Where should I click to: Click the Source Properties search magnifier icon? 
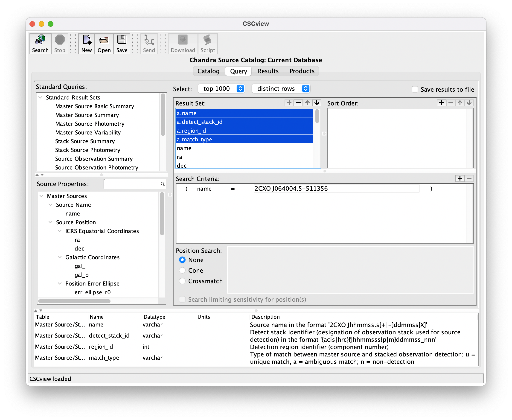pos(163,184)
